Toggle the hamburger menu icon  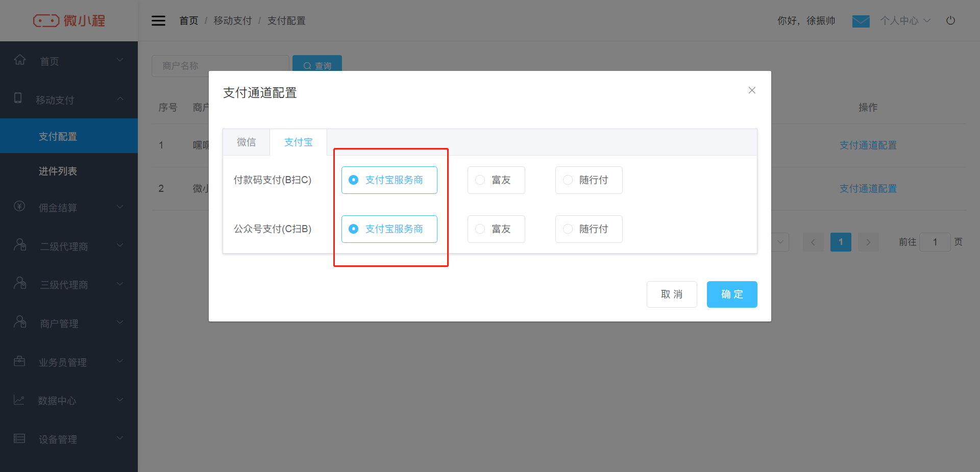(x=158, y=20)
